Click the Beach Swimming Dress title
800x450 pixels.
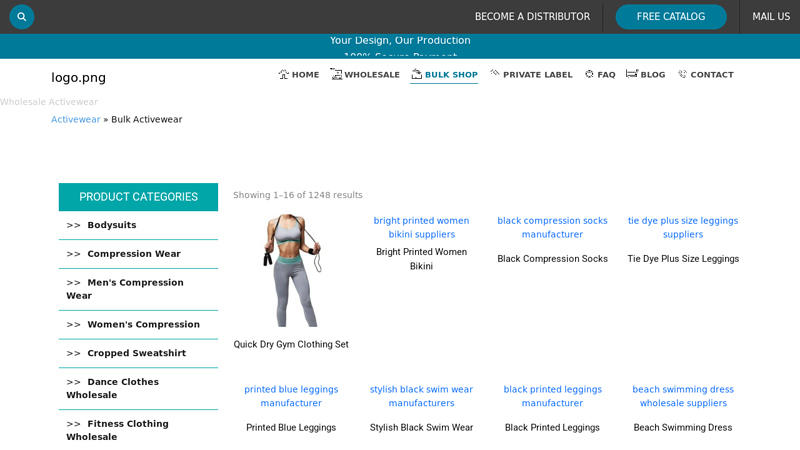(683, 428)
